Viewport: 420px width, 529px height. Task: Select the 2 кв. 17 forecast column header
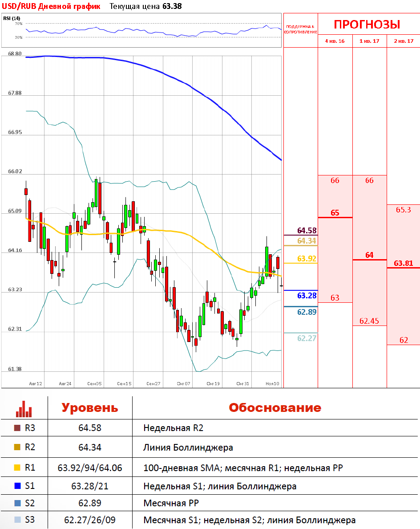(404, 41)
